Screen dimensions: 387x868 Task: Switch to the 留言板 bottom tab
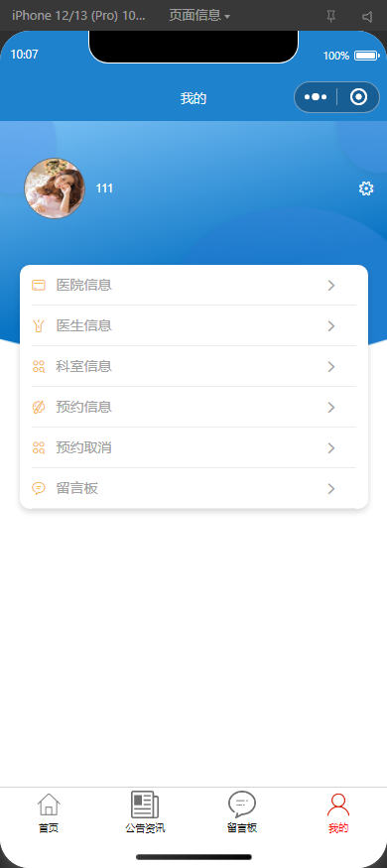[242, 812]
